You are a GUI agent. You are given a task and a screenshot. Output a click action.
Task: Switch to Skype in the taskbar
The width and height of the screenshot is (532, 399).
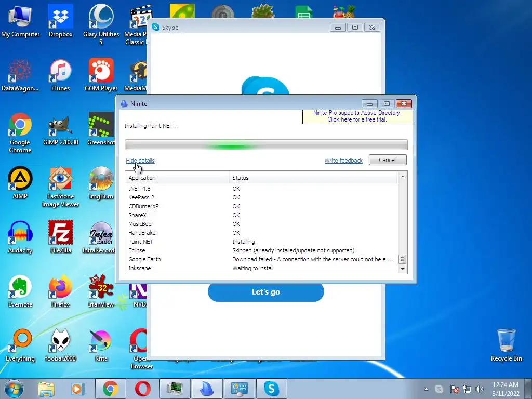pyautogui.click(x=271, y=389)
